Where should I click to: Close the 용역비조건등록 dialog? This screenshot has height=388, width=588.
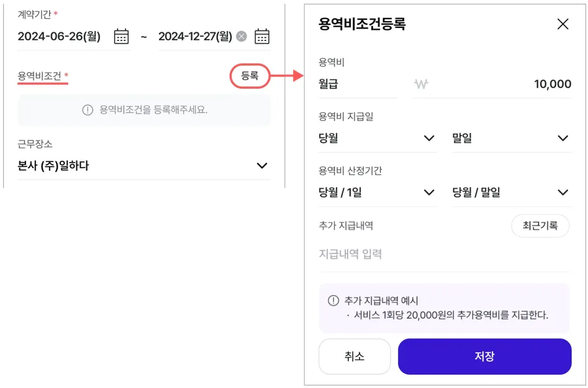coord(563,24)
